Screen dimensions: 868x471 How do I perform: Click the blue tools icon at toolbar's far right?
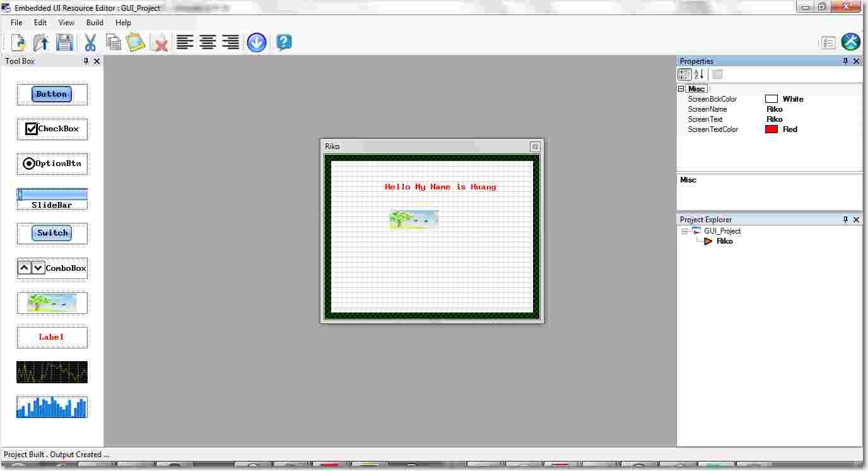point(851,42)
